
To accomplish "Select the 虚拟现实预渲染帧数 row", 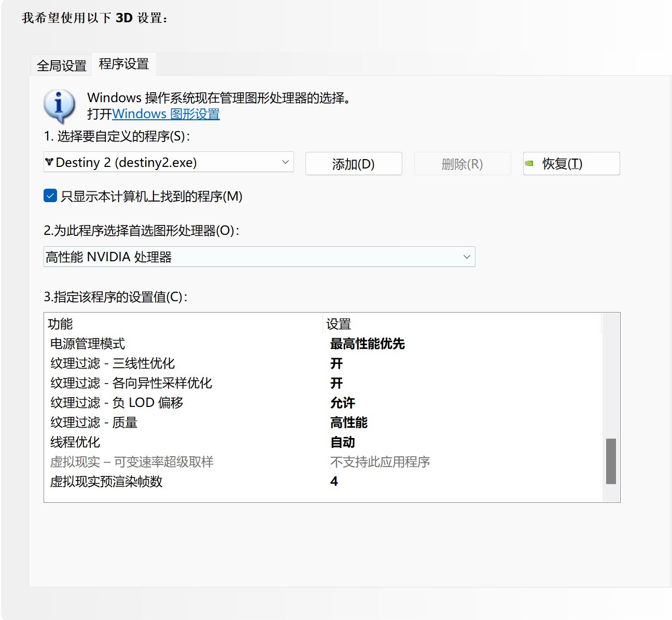I will (x=323, y=482).
